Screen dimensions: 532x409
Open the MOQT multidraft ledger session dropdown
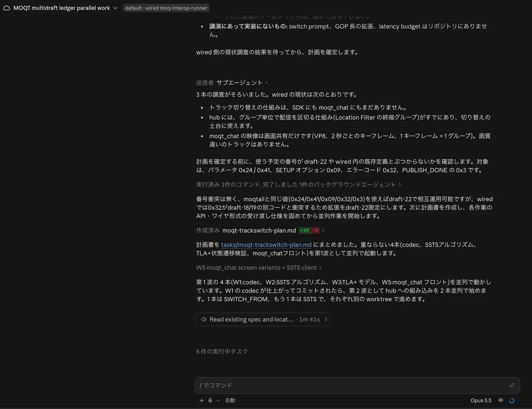[x=115, y=8]
